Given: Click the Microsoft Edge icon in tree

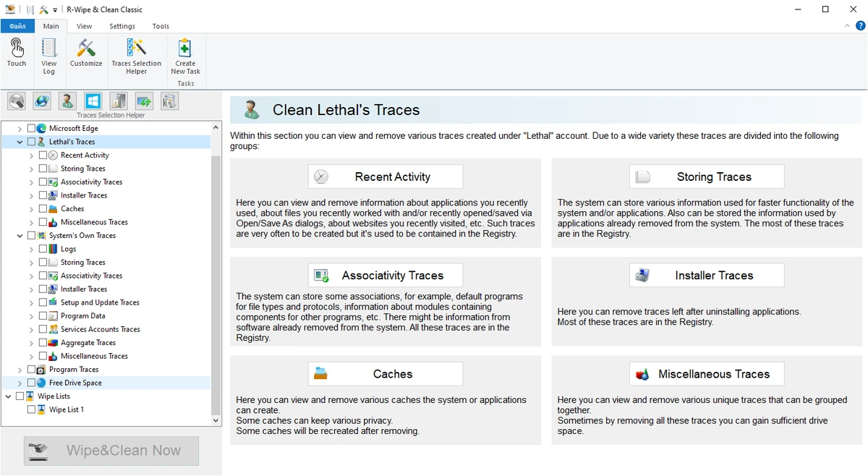Looking at the screenshot, I should point(41,128).
